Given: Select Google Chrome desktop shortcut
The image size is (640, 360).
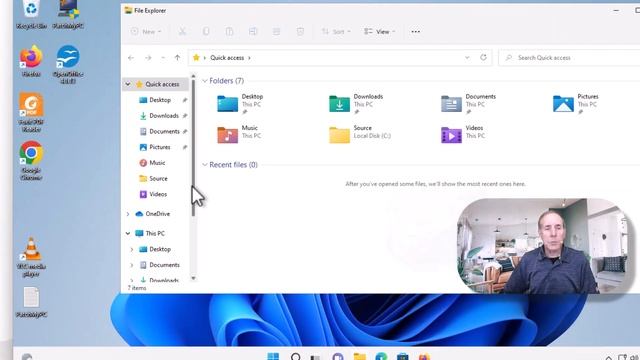Looking at the screenshot, I should coord(31,161).
